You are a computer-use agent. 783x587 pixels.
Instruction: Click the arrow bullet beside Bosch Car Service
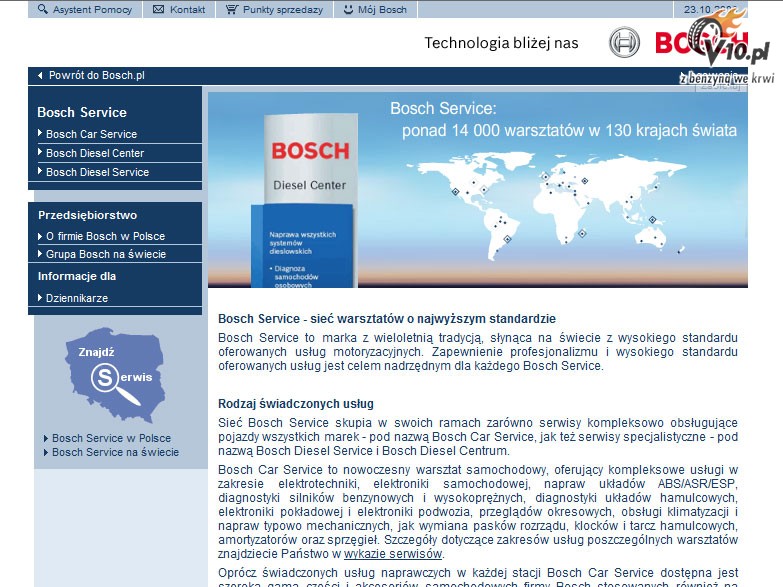click(40, 133)
